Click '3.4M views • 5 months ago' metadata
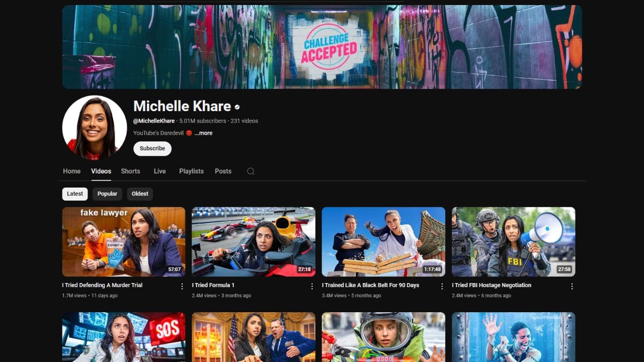 (x=352, y=296)
